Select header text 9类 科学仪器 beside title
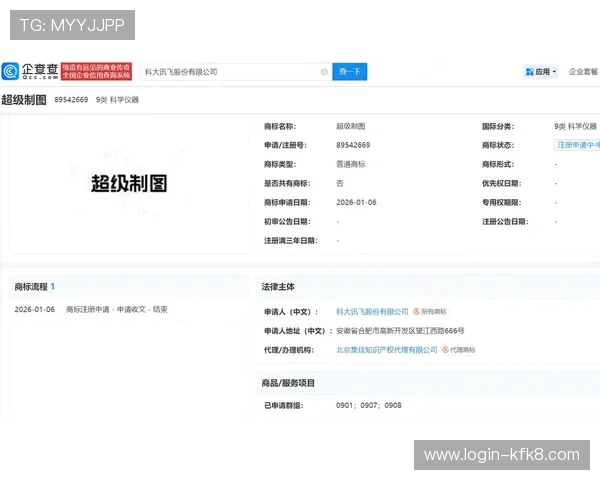The image size is (600, 480). [x=117, y=100]
